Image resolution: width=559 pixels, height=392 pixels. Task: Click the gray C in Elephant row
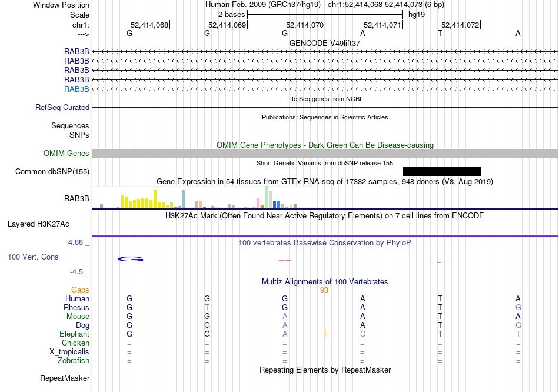point(362,334)
